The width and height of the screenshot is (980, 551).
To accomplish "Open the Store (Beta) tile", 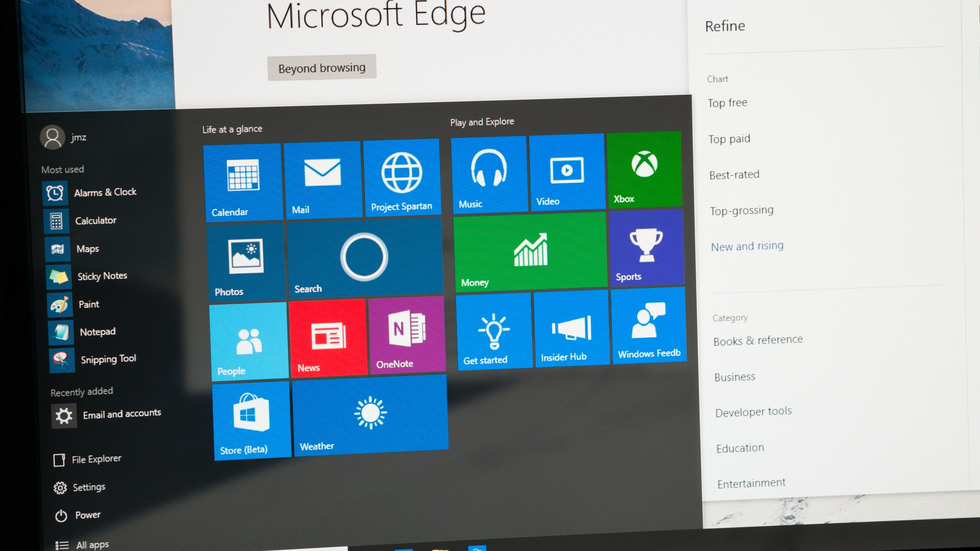I will pyautogui.click(x=252, y=421).
